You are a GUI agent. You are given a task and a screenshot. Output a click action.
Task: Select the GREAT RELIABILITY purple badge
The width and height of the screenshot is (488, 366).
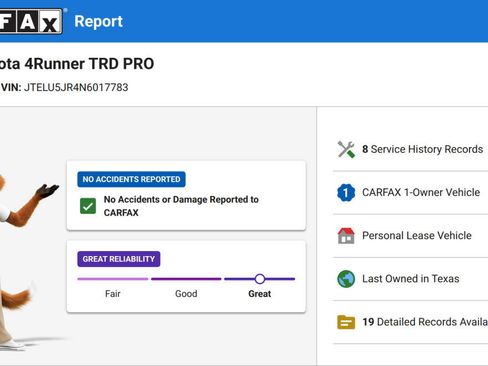tap(119, 259)
